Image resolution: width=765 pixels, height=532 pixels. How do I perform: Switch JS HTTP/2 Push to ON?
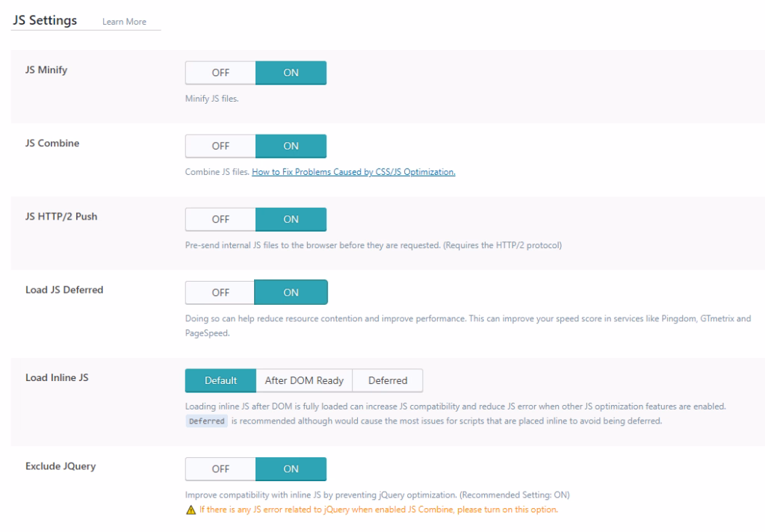pos(291,219)
